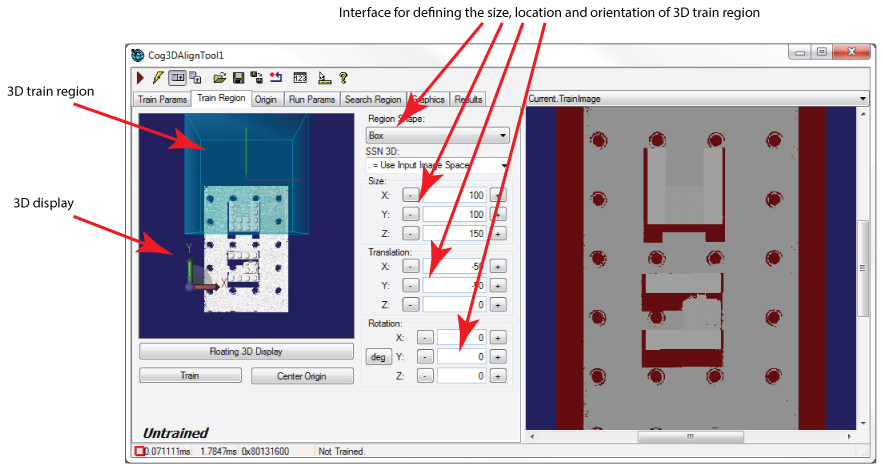Open the Current.TrainImage display dropdown
Viewport: 883px width, 464px height.
pos(696,99)
